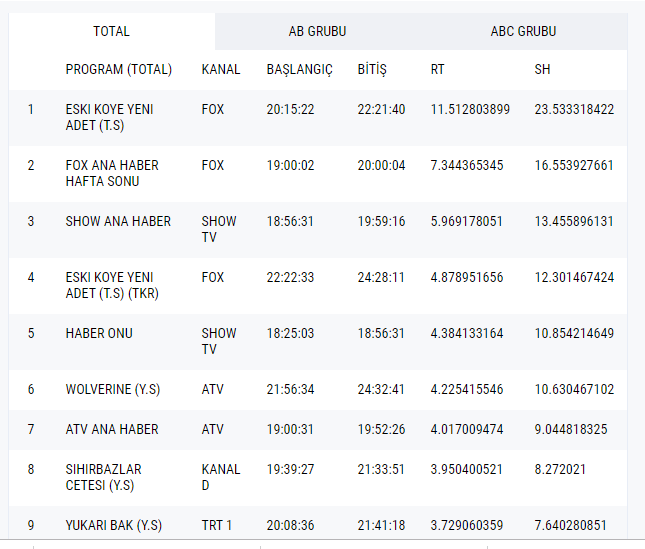This screenshot has width=645, height=549.
Task: Select program HABER ONU
Action: [x=99, y=333]
